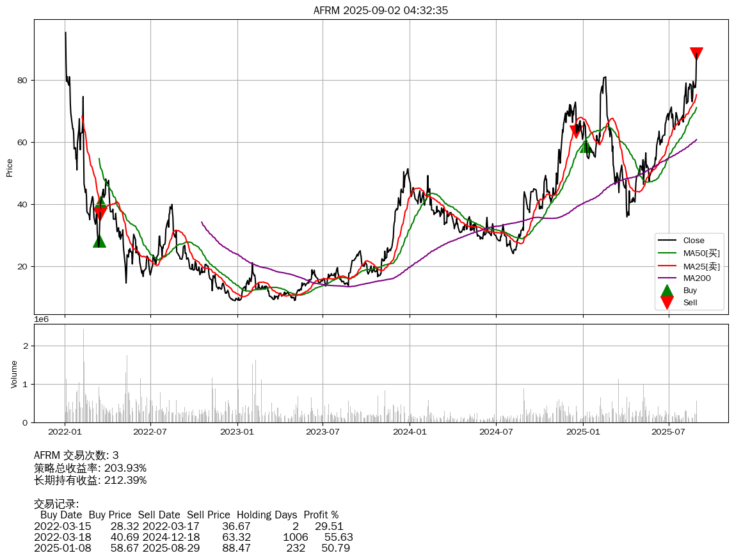
Task: Click the green buy marker in January 2025
Action: (586, 146)
